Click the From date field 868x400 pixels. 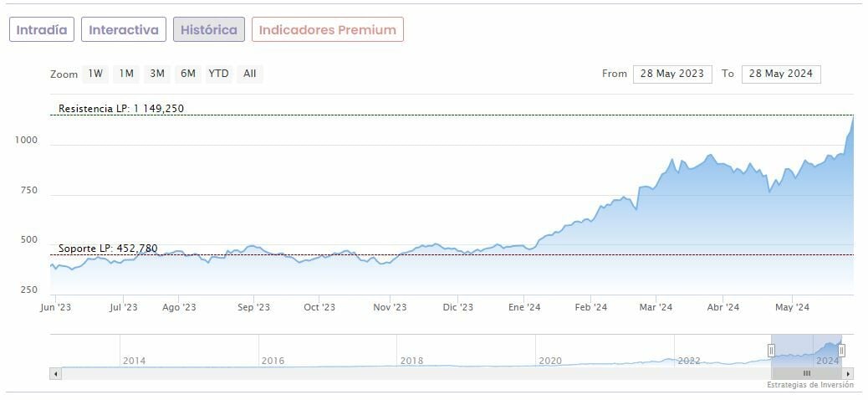point(672,74)
